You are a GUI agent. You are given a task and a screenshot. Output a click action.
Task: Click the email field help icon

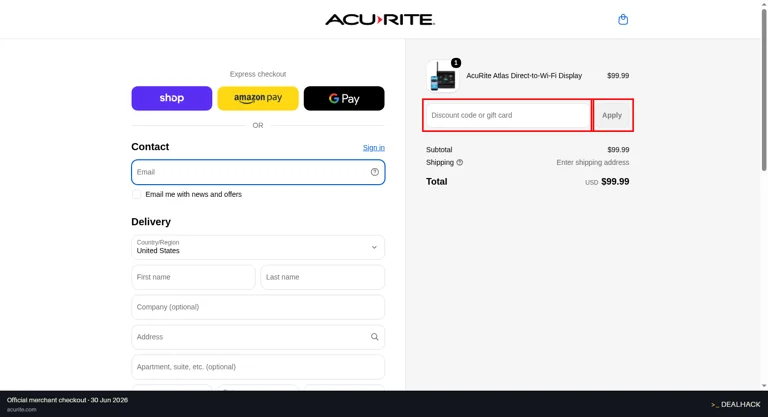[x=375, y=172]
